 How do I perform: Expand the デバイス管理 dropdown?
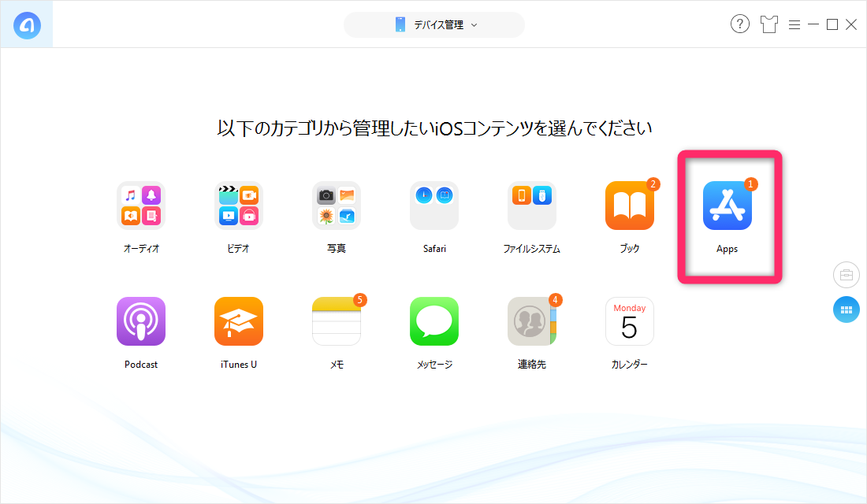(434, 25)
